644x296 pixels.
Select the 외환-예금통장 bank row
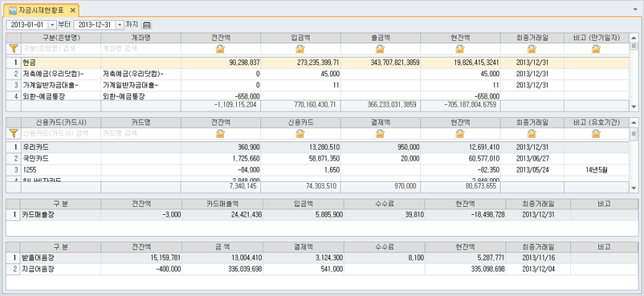tap(317, 95)
